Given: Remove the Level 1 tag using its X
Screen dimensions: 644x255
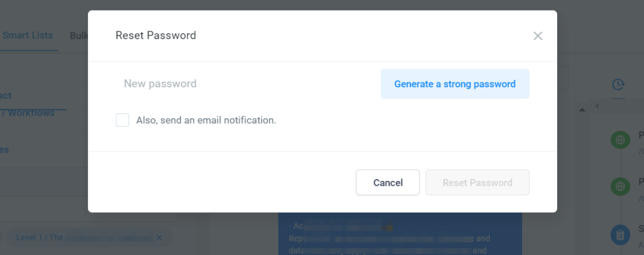Looking at the screenshot, I should pyautogui.click(x=159, y=237).
